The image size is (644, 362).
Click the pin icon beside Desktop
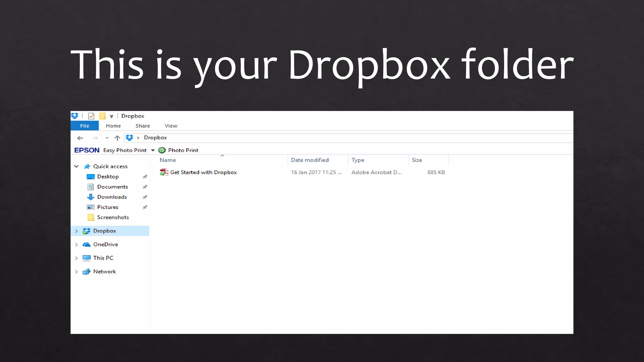pos(145,177)
